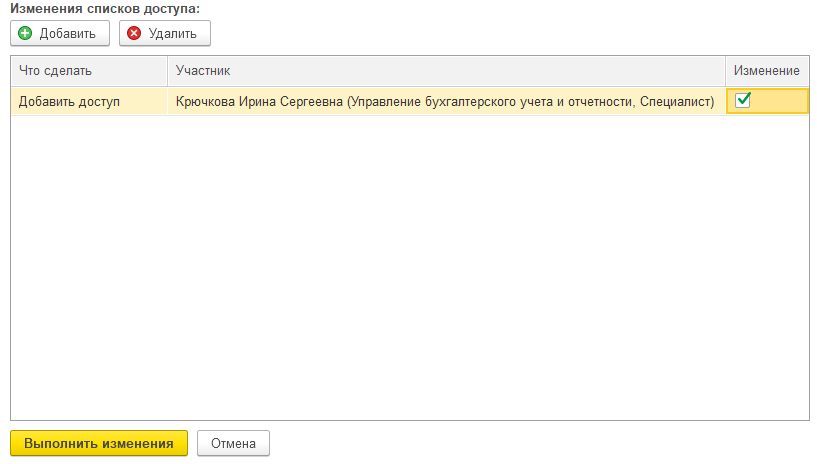
Task: Click the green checkmark in the selected row
Action: [743, 99]
